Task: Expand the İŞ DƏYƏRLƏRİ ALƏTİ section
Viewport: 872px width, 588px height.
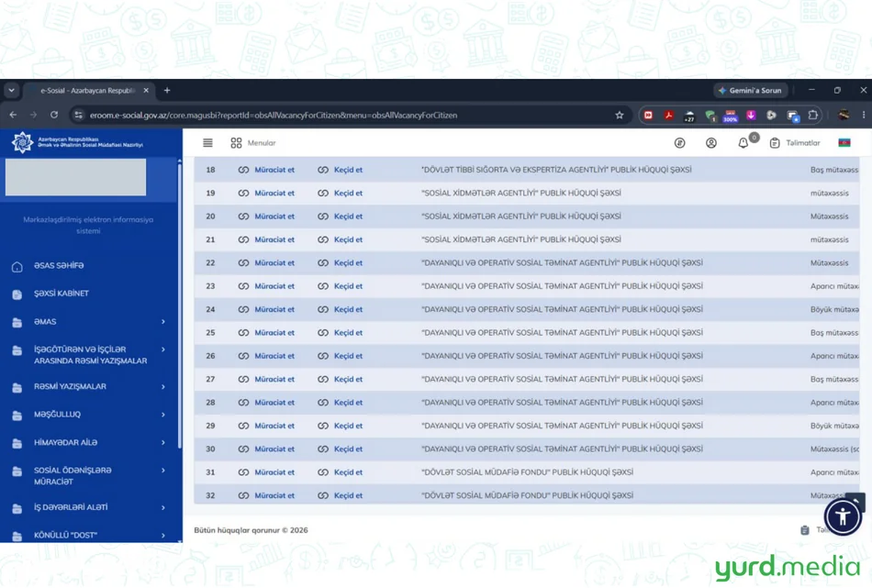Action: click(89, 508)
